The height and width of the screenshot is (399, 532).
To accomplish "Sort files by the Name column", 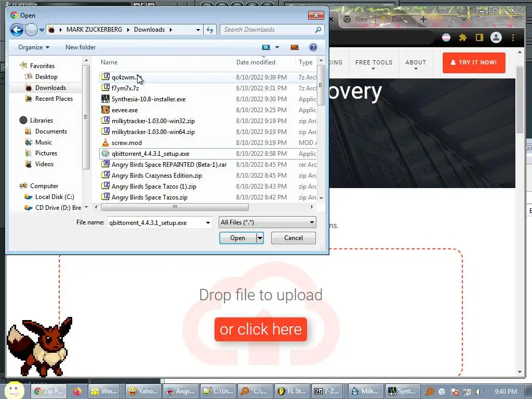I will 109,62.
